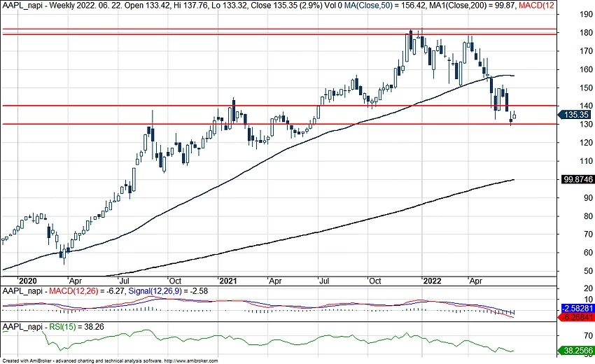Click the red MACD(12 text in chart header
595x364 pixels.
pos(536,6)
